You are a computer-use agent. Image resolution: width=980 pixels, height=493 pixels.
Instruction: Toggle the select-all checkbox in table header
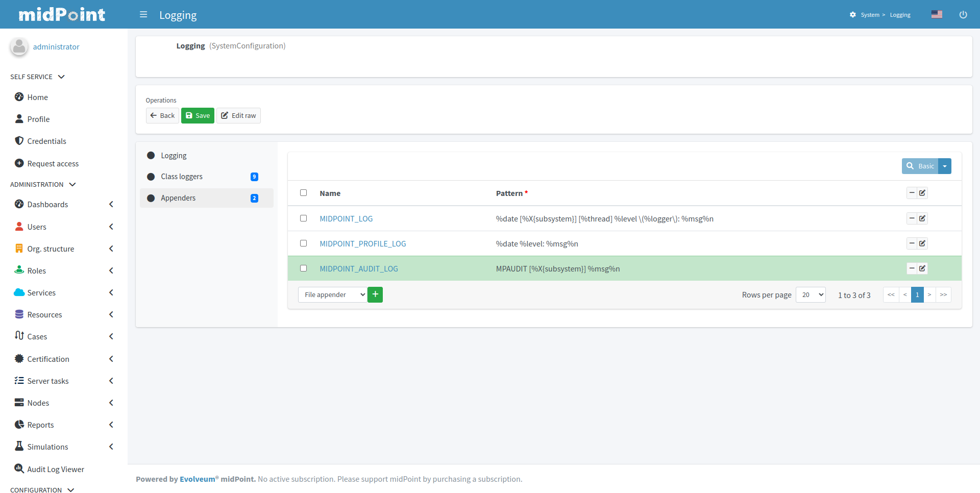[x=303, y=193]
